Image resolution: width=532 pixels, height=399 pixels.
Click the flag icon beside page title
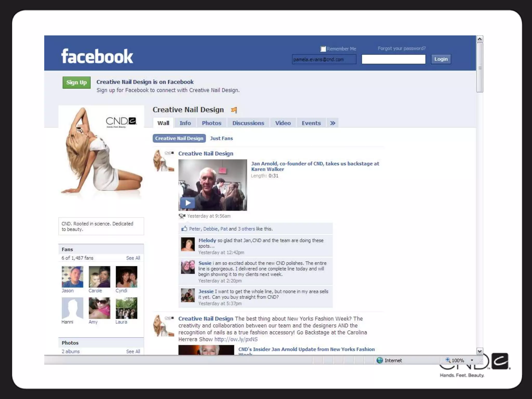coord(234,110)
